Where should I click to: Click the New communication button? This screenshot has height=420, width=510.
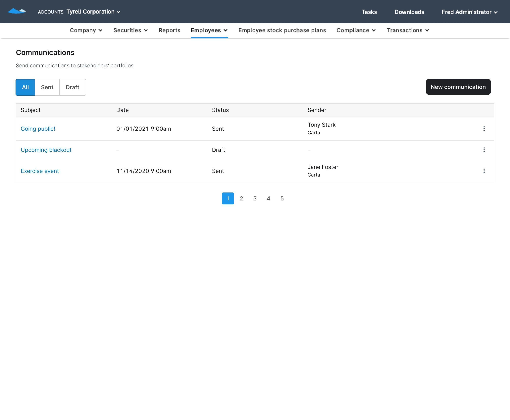click(458, 87)
